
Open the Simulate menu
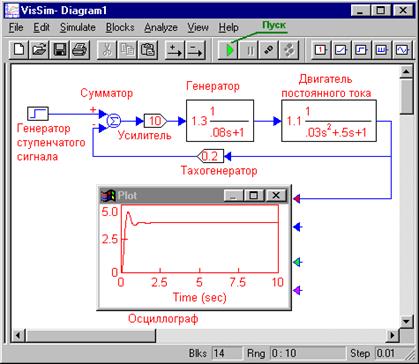[x=78, y=27]
